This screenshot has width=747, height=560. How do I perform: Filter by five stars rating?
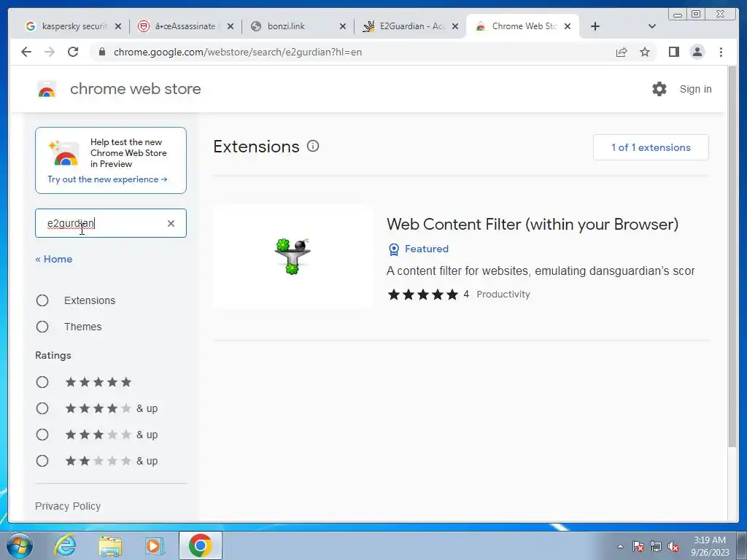pyautogui.click(x=42, y=382)
